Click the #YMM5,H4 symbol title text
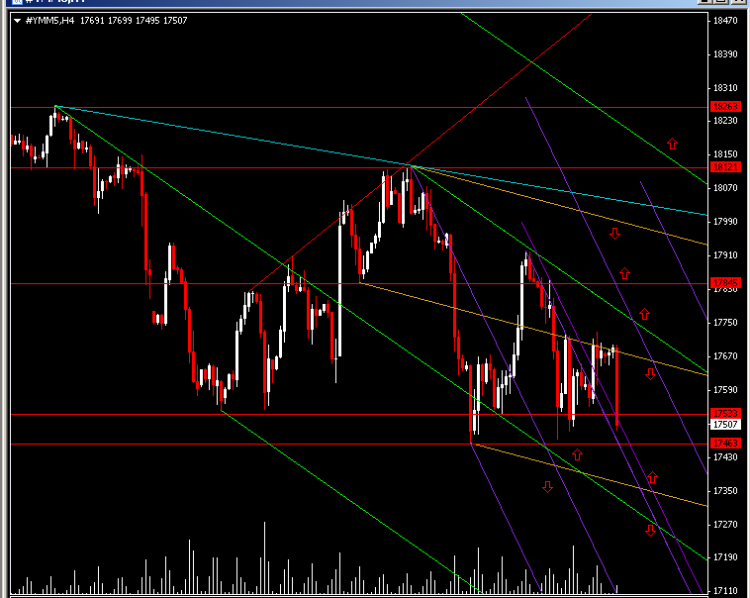 (50, 21)
